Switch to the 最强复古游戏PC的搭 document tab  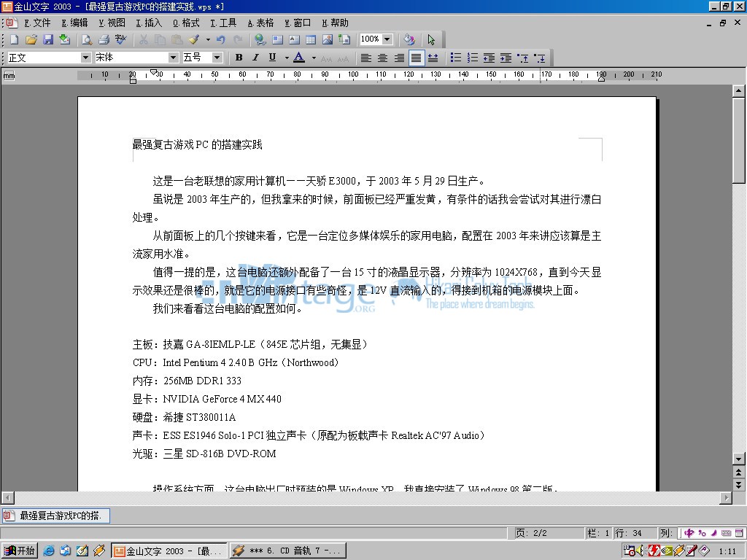(x=55, y=516)
